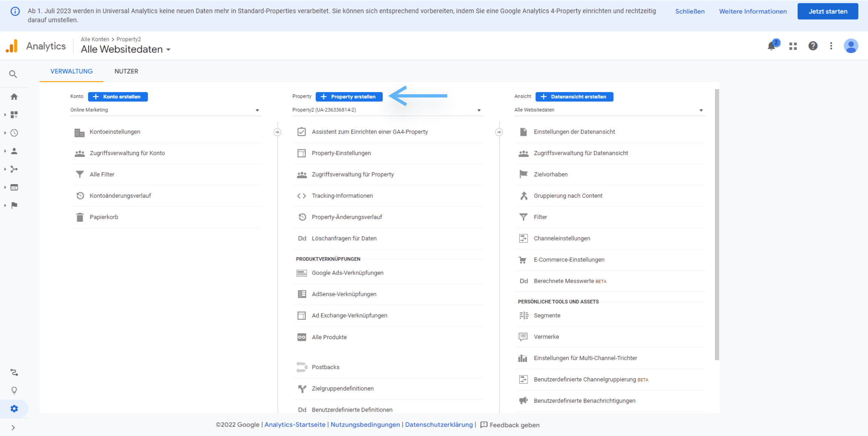The height and width of the screenshot is (436, 868).
Task: Open Google Ads-Verknüpfungen
Action: coord(348,273)
